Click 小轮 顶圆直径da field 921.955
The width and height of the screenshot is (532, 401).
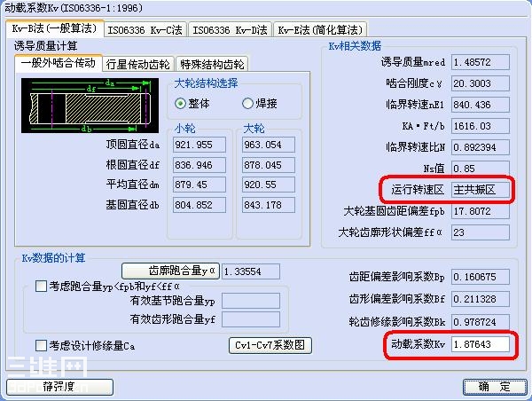tap(199, 145)
